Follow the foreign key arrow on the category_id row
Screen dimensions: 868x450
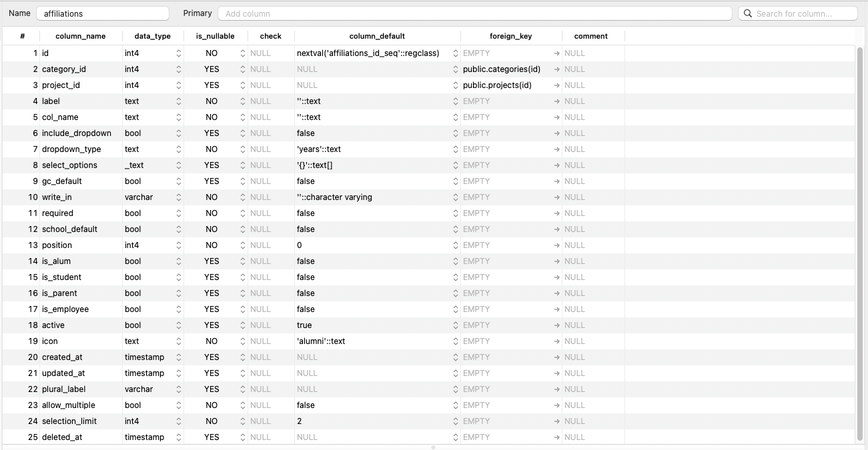click(x=556, y=69)
